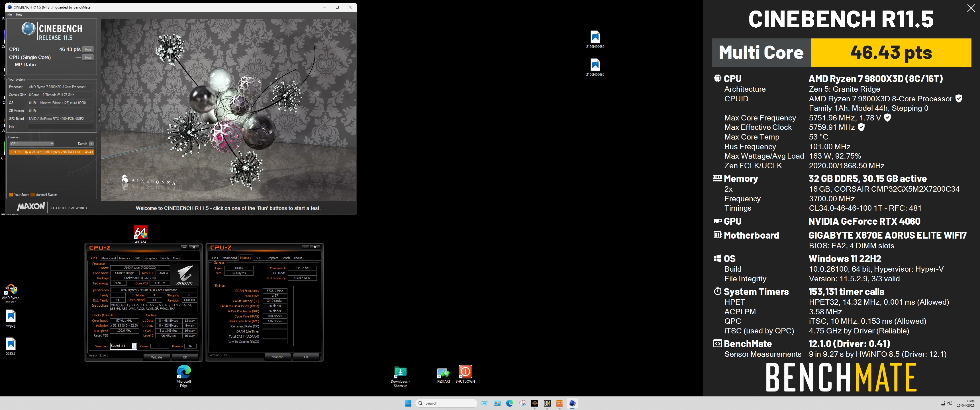Viewport: 980px width, 410px height.
Task: Run the CPU multi-core test
Action: pos(88,50)
